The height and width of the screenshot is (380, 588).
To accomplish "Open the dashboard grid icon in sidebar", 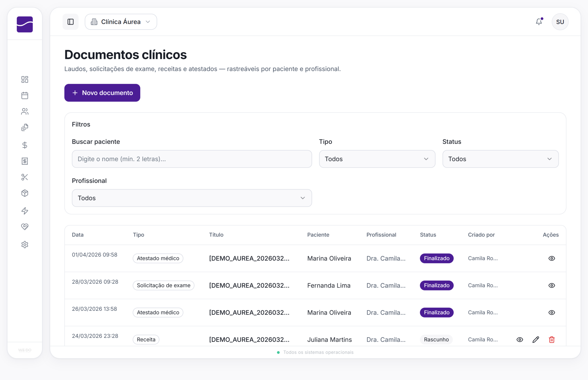I will tap(25, 79).
